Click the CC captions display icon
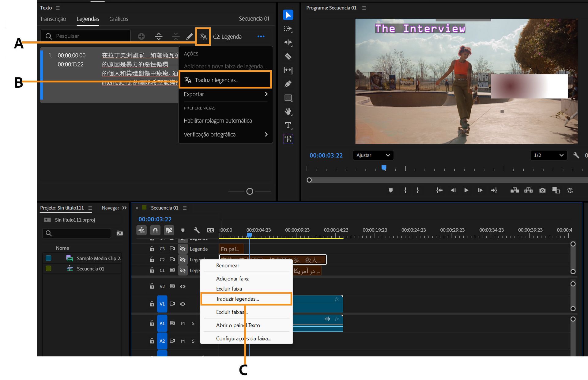Viewport: 588px width, 380px height. pyautogui.click(x=210, y=230)
